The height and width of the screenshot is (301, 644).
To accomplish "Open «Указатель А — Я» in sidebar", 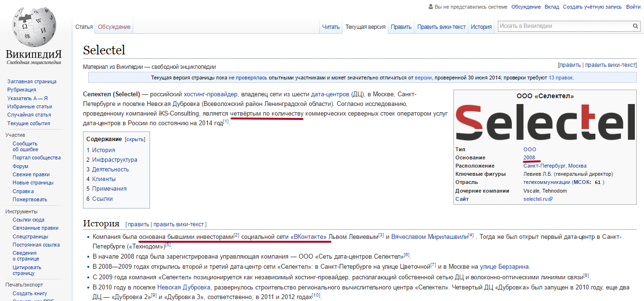I will coord(27,98).
